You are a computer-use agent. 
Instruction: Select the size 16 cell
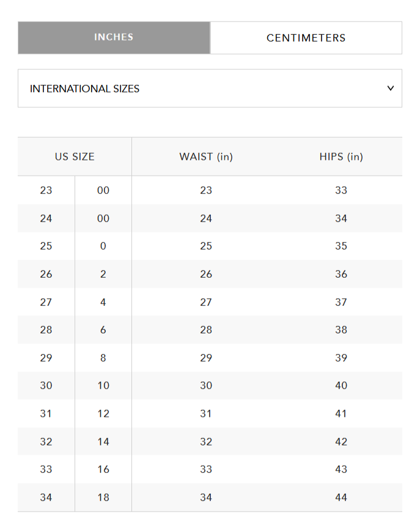point(103,469)
